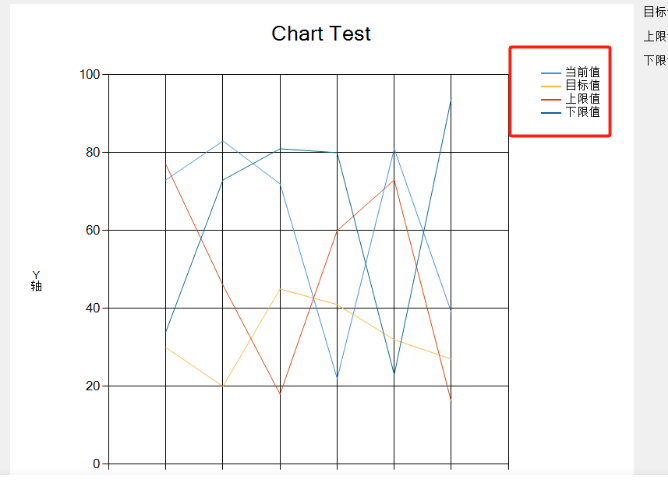Click the 0 tick on the Y axis

(97, 464)
